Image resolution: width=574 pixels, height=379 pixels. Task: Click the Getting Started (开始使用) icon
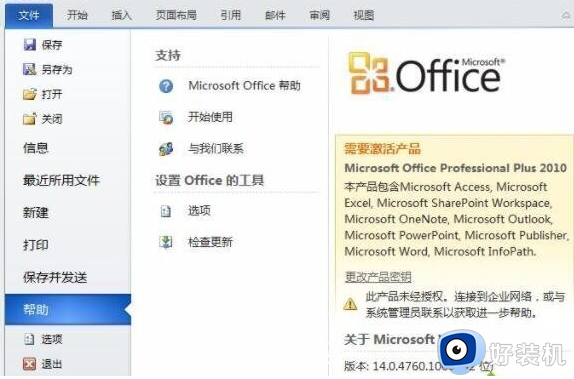(x=166, y=118)
